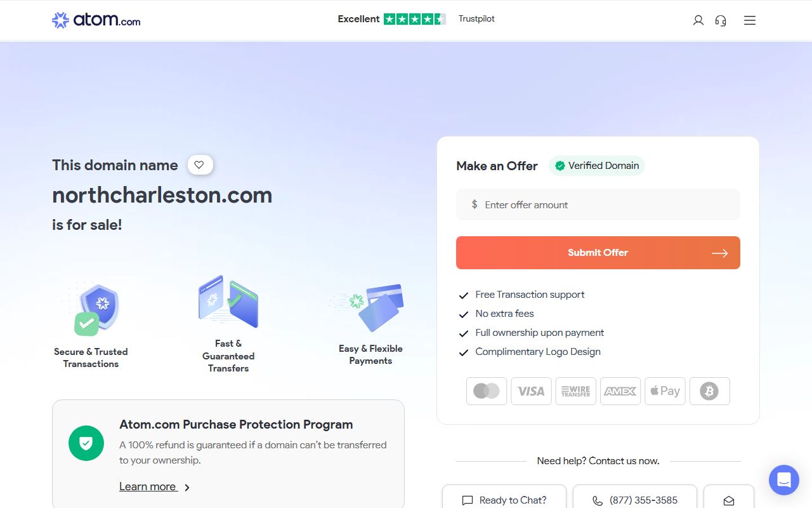This screenshot has width=812, height=508.
Task: Click the envelope email contact button
Action: (x=729, y=499)
